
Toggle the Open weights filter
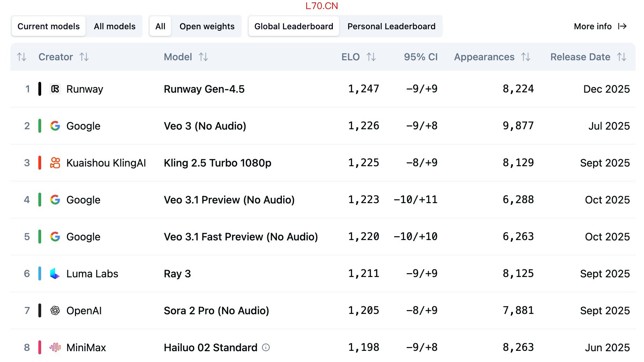coord(207,26)
